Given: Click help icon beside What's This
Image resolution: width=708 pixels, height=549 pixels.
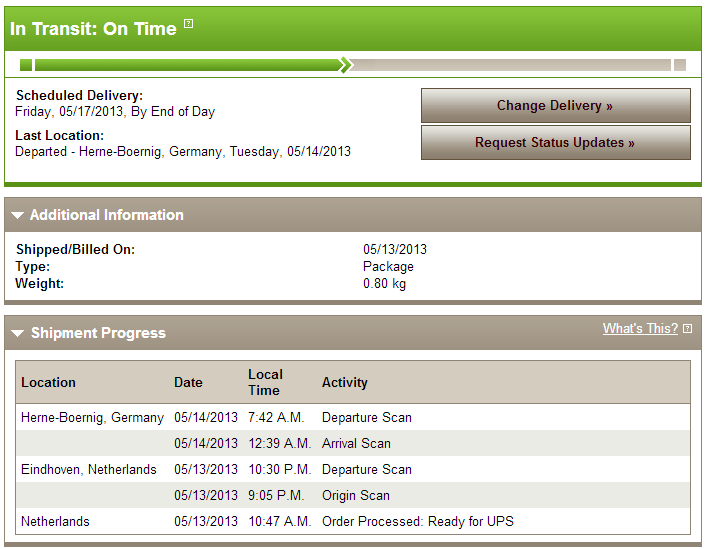Looking at the screenshot, I should pos(687,329).
